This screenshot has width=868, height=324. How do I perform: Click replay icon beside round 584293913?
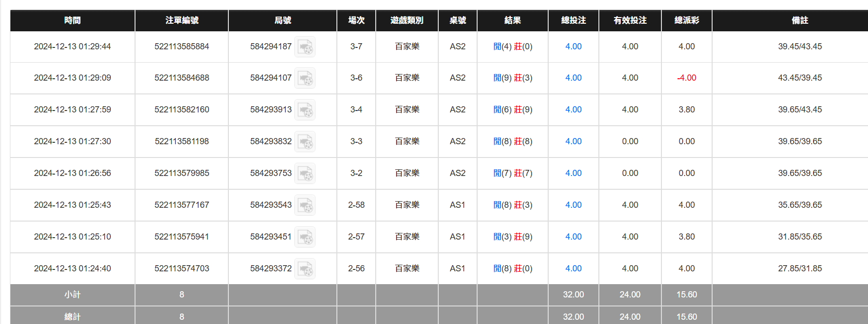coord(305,110)
